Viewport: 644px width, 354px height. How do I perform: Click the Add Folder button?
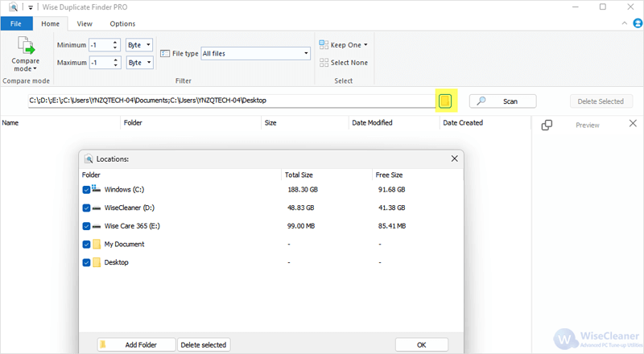(x=136, y=345)
